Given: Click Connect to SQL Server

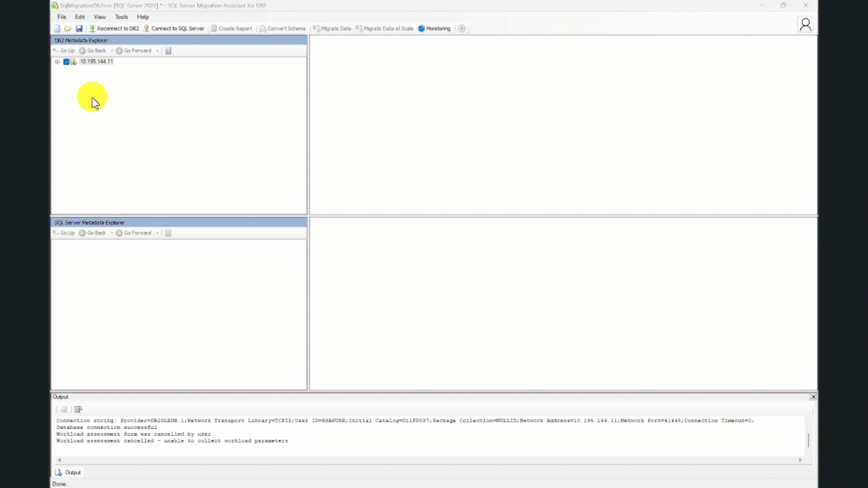Looking at the screenshot, I should (174, 28).
